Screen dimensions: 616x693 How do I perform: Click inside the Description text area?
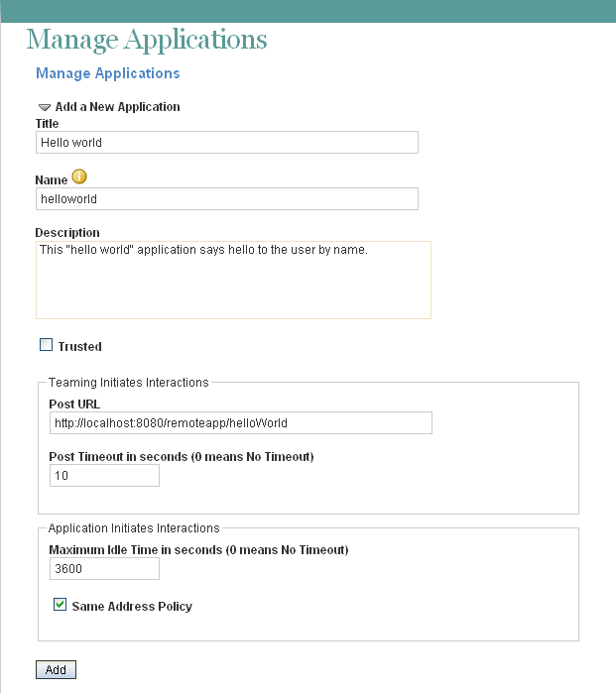[x=233, y=280]
